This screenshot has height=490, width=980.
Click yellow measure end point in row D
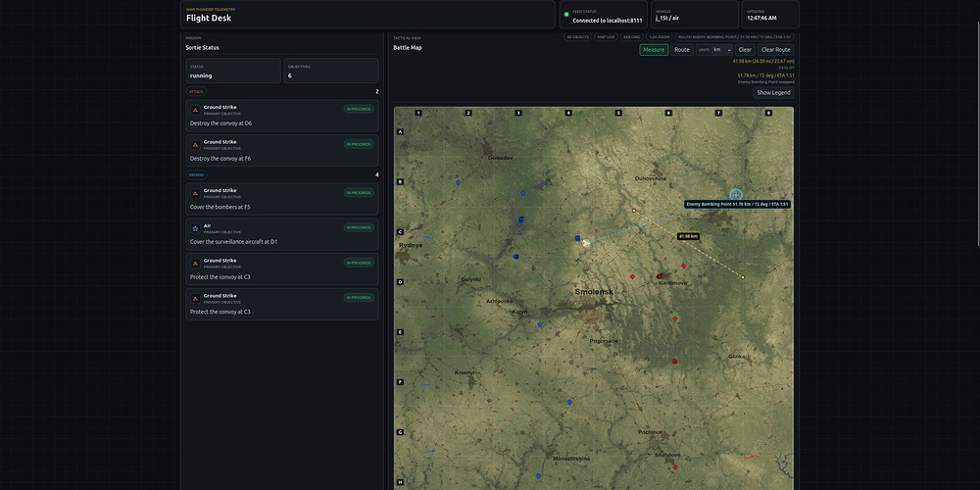743,277
